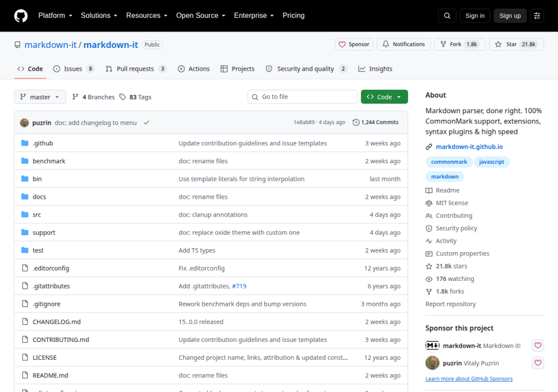
Task: Switch to the Actions tab
Action: pos(193,69)
